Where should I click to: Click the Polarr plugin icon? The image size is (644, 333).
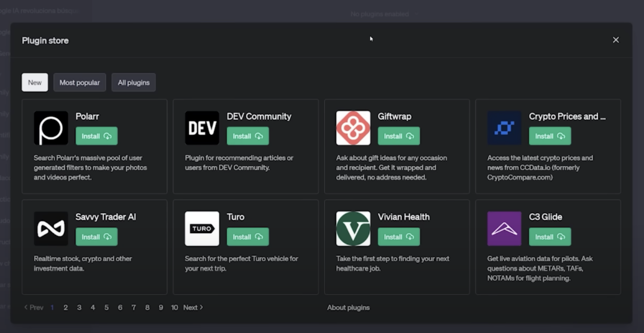pyautogui.click(x=50, y=128)
